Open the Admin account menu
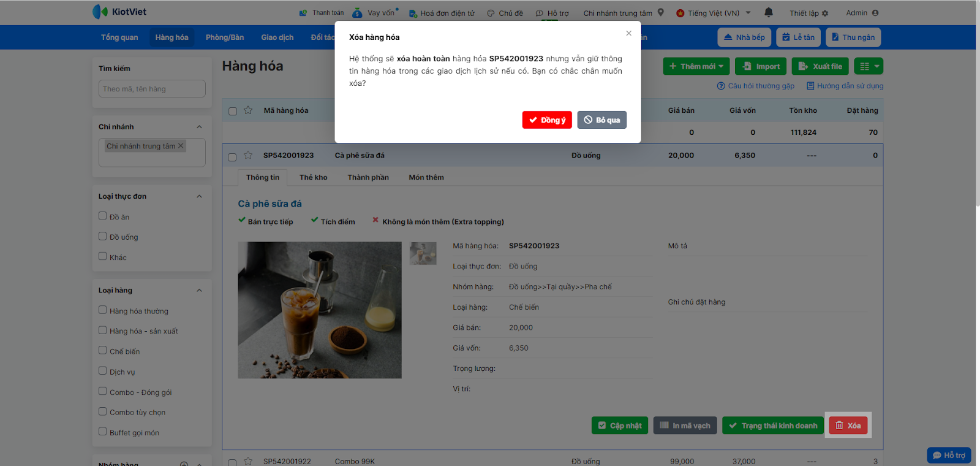The width and height of the screenshot is (980, 466). [862, 13]
